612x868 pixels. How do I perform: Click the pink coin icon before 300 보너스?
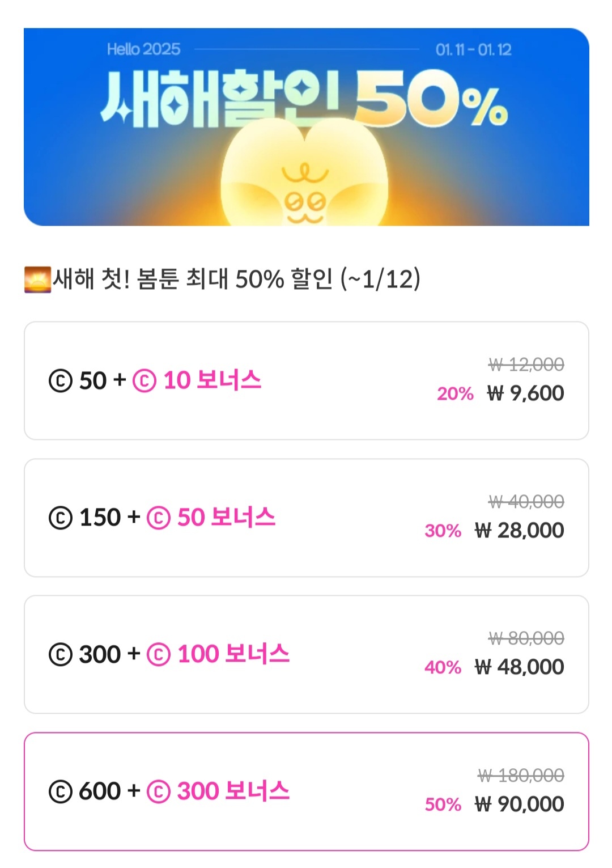pyautogui.click(x=159, y=792)
